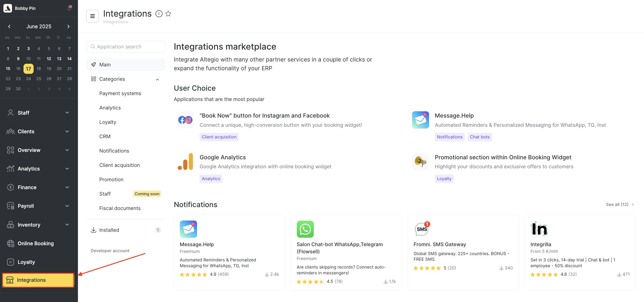Open the notifications bell icon
Image resolution: width=644 pixels, height=302 pixels.
pyautogui.click(x=69, y=8)
